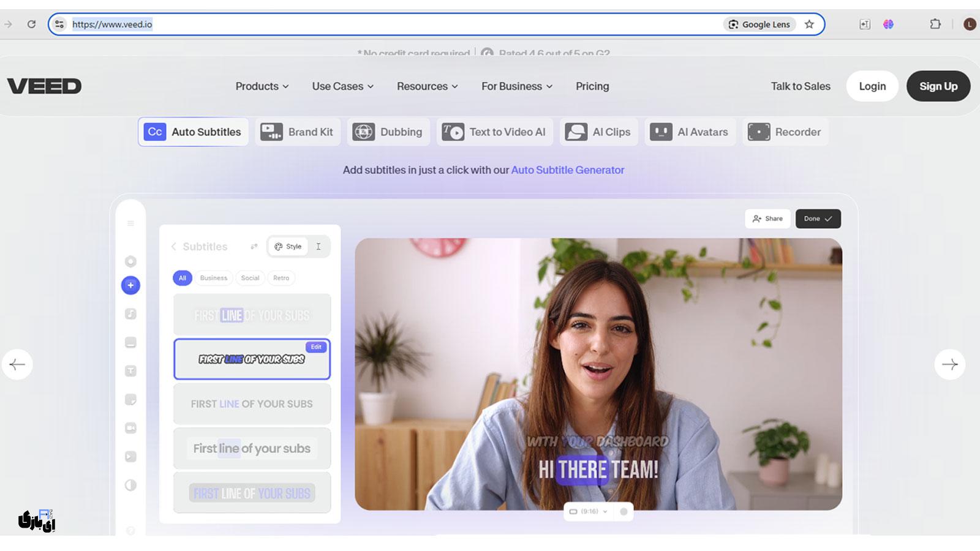Click the Google Lens button
Viewport: 980px width, 551px height.
coord(759,24)
